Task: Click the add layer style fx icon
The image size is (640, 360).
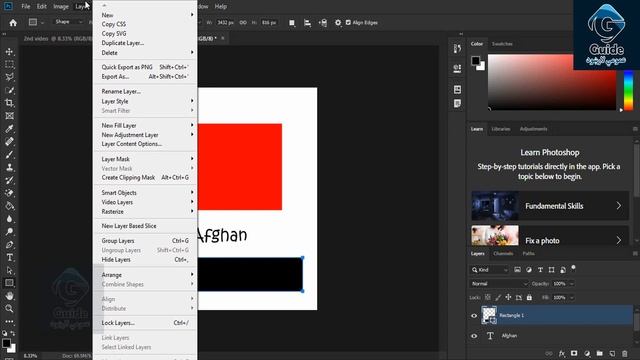Action: [562, 353]
